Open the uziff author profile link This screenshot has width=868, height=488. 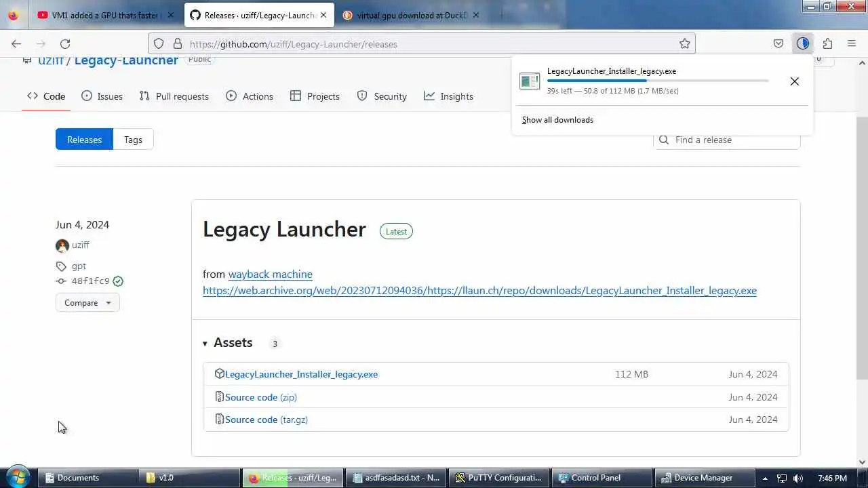(81, 245)
